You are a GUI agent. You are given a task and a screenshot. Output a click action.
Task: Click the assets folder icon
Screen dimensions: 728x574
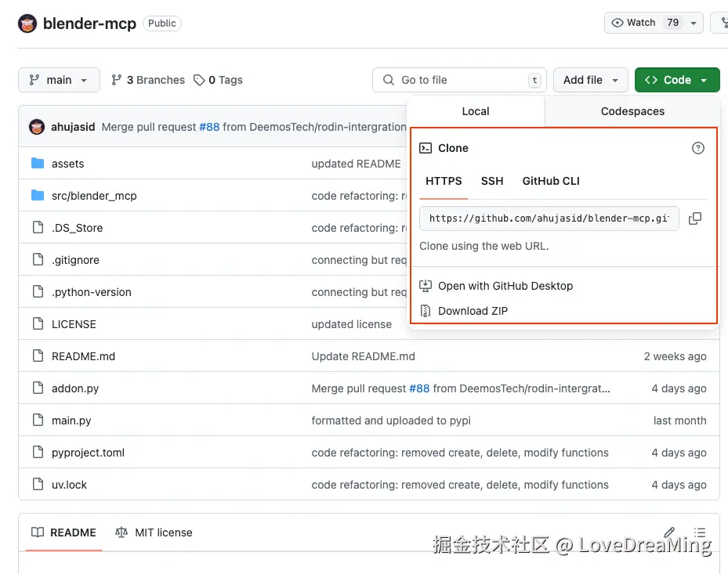(38, 164)
